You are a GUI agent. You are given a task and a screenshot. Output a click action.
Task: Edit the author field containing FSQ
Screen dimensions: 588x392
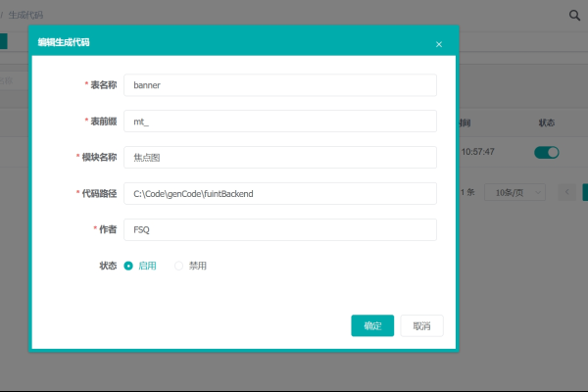pos(280,229)
